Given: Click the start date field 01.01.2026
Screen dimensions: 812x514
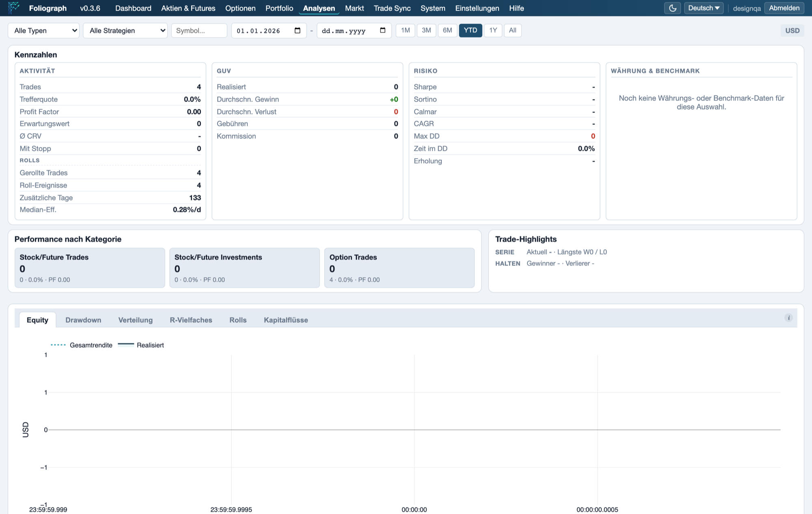Looking at the screenshot, I should click(x=268, y=30).
